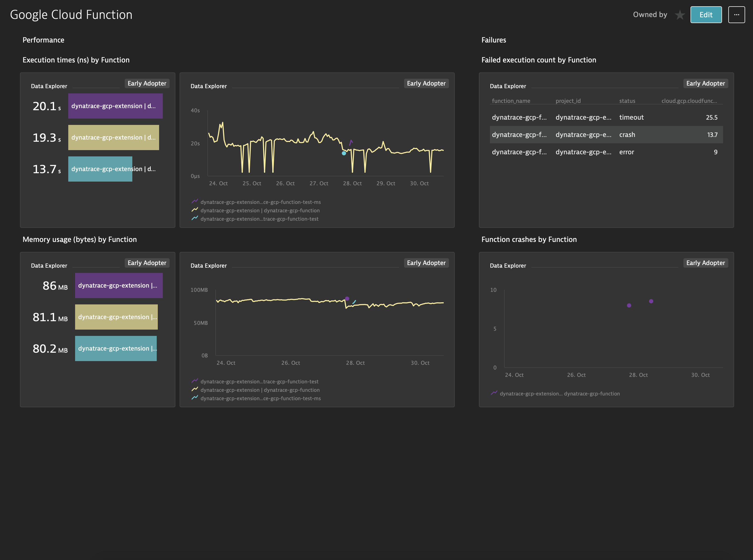Click value 13.7 in failures table
The height and width of the screenshot is (560, 753).
(x=712, y=135)
